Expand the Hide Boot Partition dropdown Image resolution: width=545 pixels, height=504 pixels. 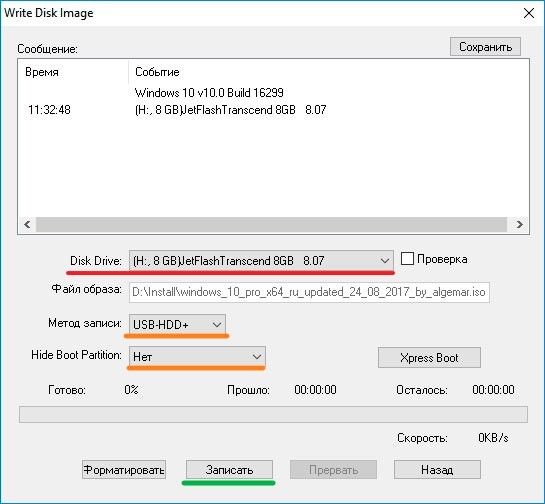point(197,357)
